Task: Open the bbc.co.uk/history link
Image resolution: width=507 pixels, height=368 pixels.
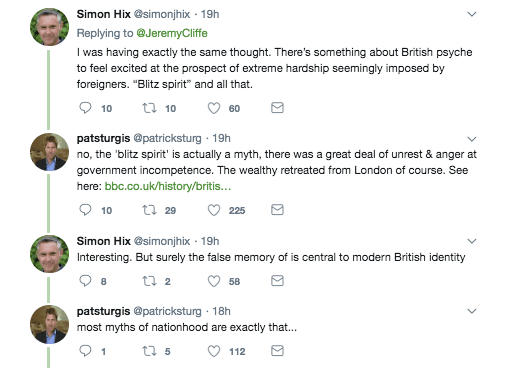Action: 168,186
